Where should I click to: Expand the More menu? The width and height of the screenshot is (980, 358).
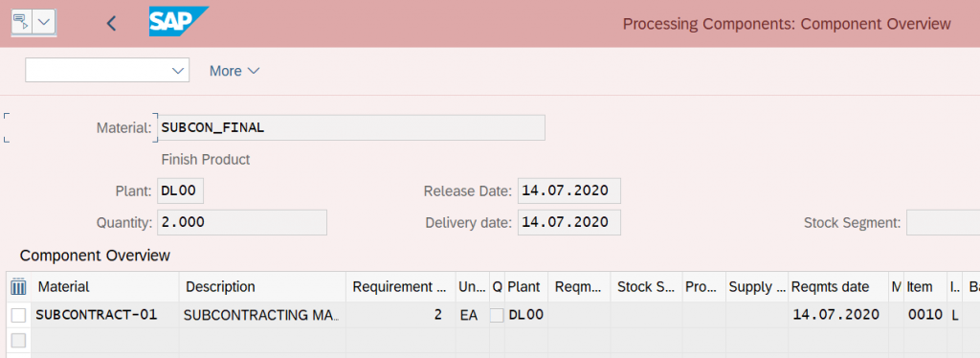[x=234, y=71]
